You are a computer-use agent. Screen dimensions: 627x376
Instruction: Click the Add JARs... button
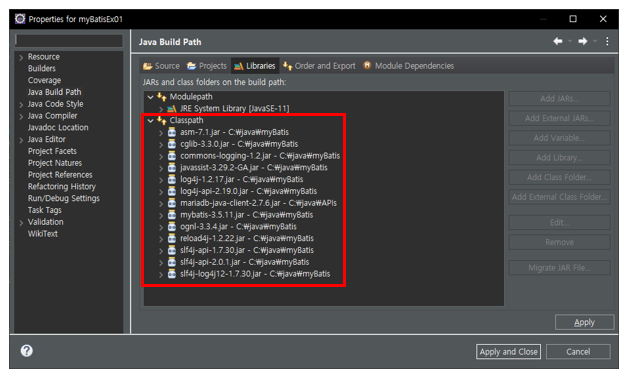(x=559, y=98)
